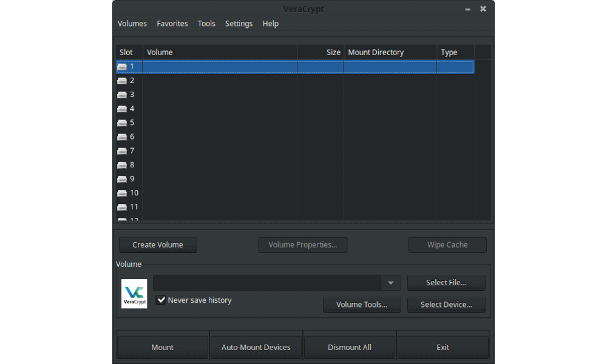Image resolution: width=607 pixels, height=364 pixels.
Task: Click the Mount button
Action: (163, 348)
